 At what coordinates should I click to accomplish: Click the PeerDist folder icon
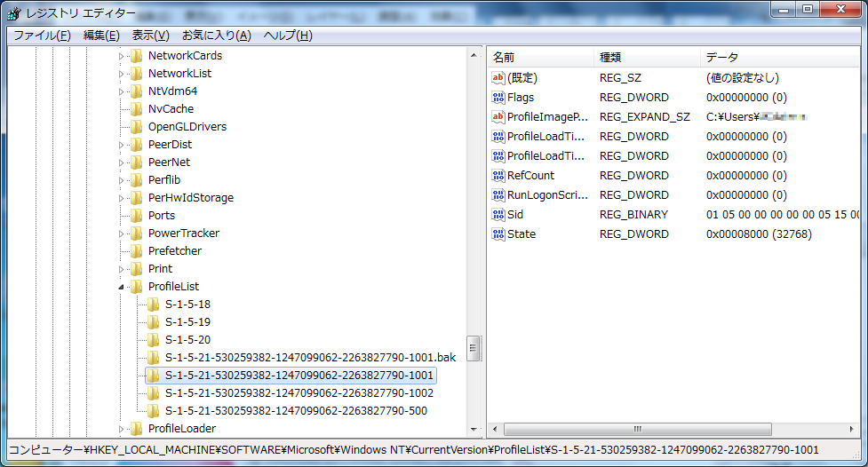pos(136,145)
